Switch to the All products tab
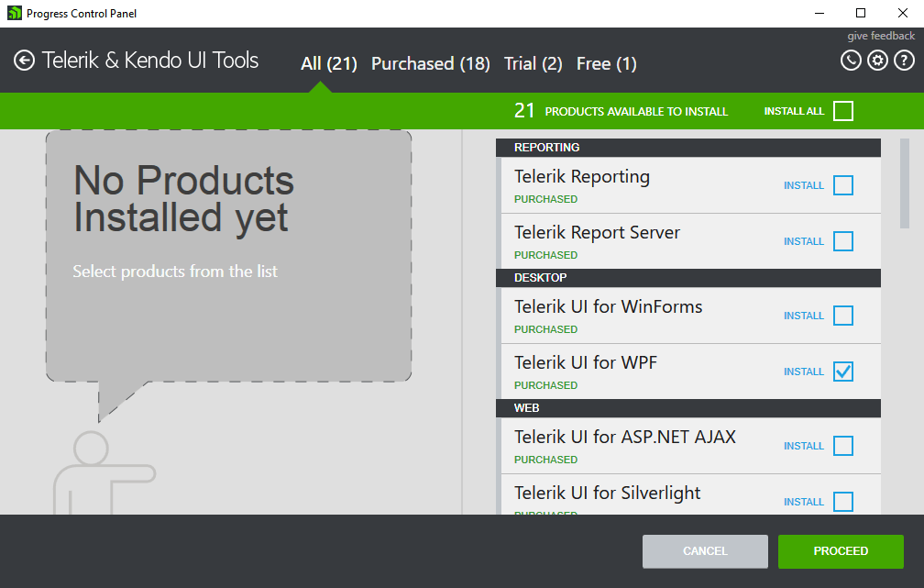 (328, 63)
